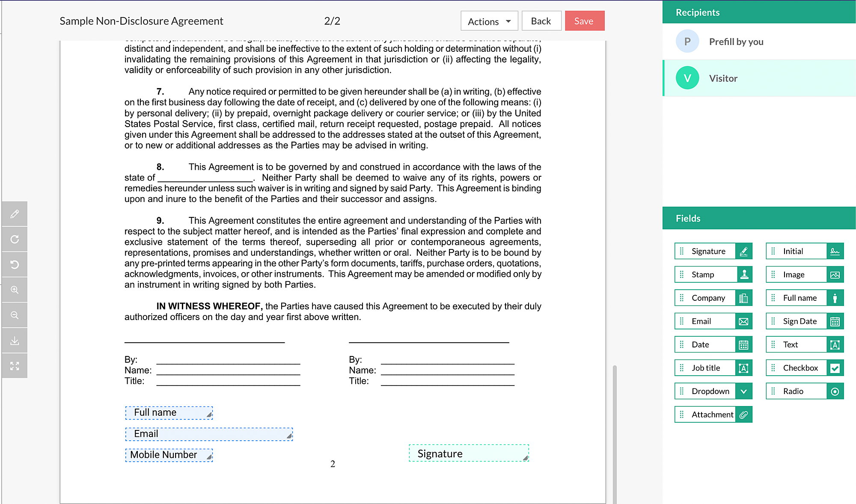Click the Back button
856x504 pixels.
541,21
